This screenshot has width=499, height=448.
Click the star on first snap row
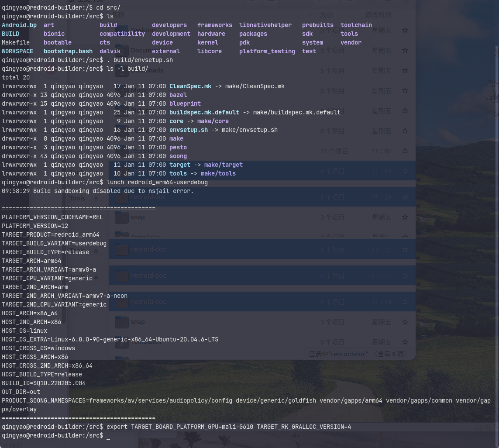pyautogui.click(x=405, y=217)
